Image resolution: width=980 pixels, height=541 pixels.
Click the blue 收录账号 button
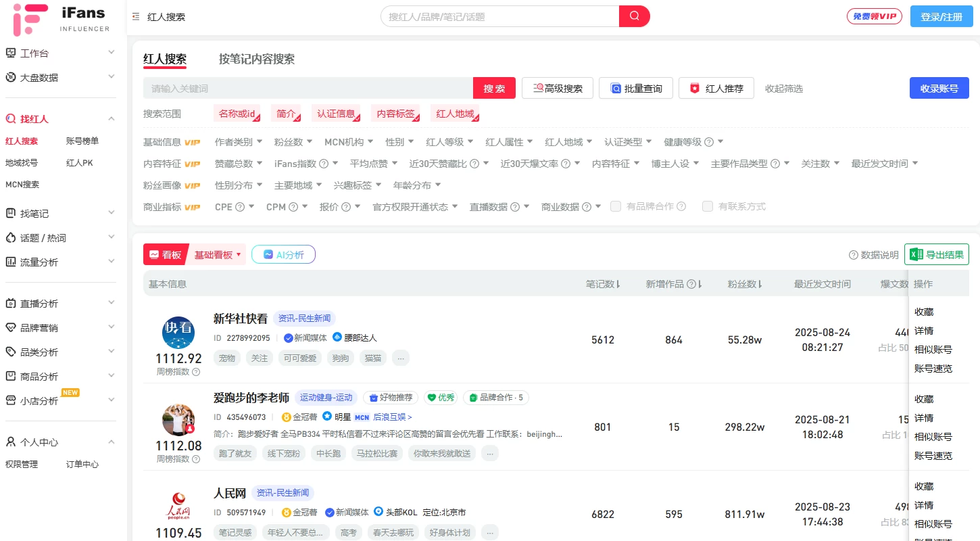939,88
